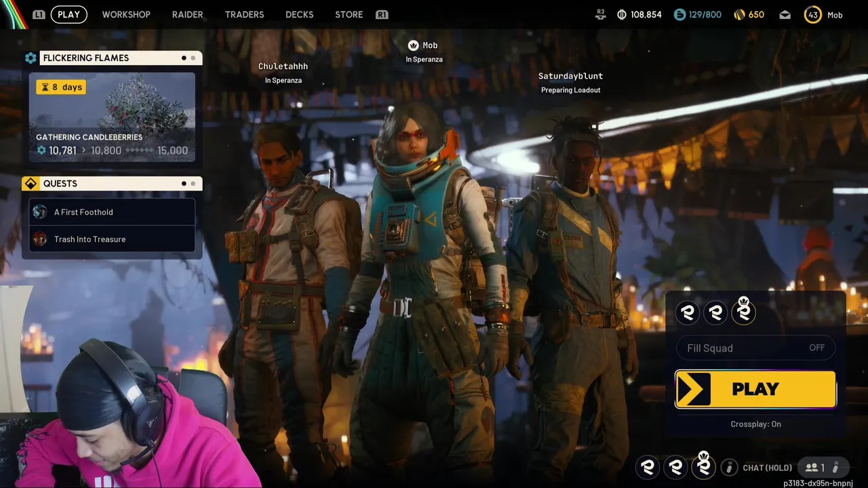The image size is (868, 488).
Task: Open the A First Foothold quest
Action: coord(112,212)
